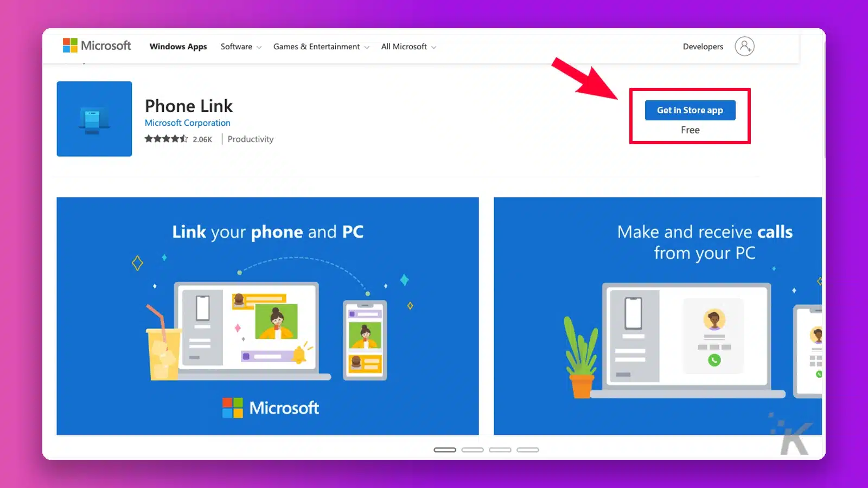The image size is (868, 488).
Task: Open the account sign-in avatar icon
Action: click(x=744, y=46)
